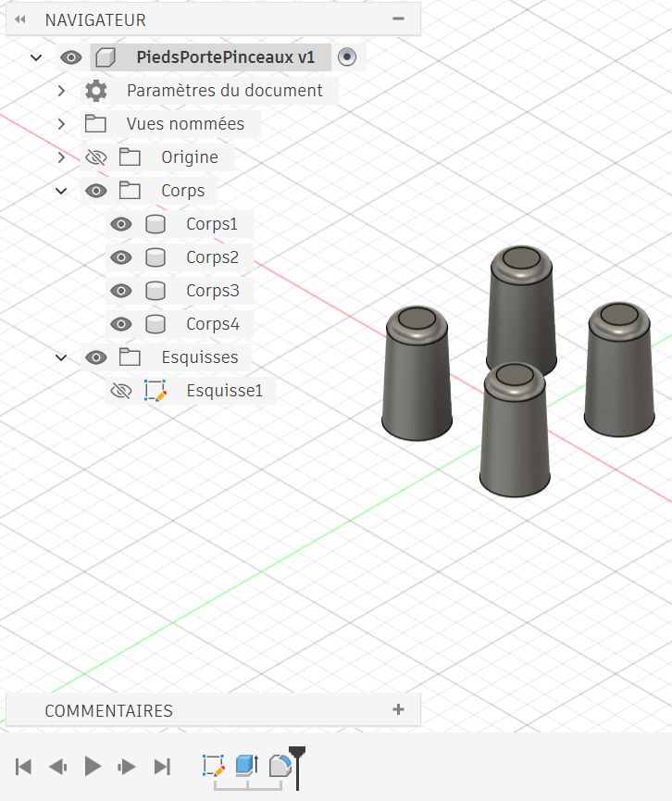Toggle visibility of the Origine folder
The image size is (672, 801).
(x=95, y=157)
